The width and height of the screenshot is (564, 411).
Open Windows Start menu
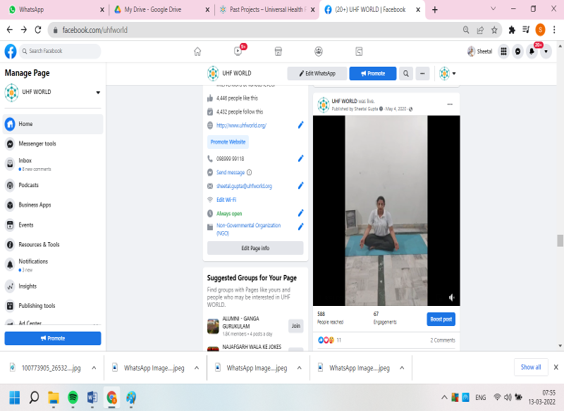[15, 398]
